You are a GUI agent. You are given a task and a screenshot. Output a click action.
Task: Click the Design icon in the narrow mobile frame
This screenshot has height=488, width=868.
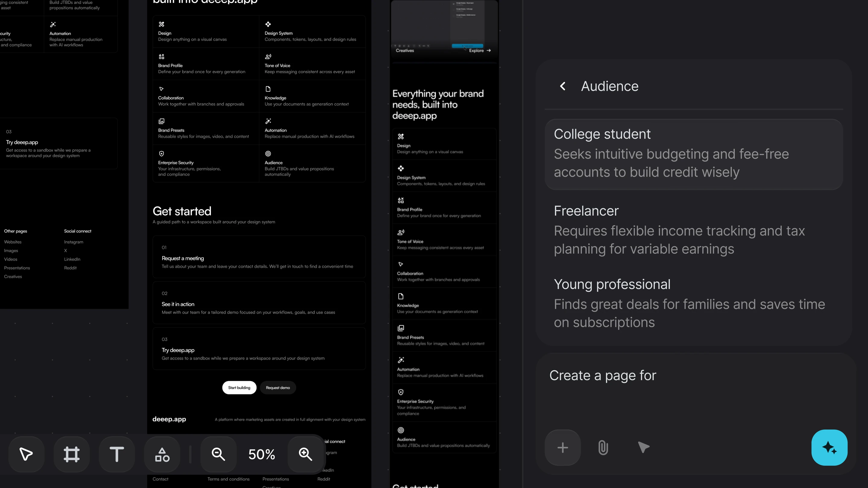[x=401, y=136]
